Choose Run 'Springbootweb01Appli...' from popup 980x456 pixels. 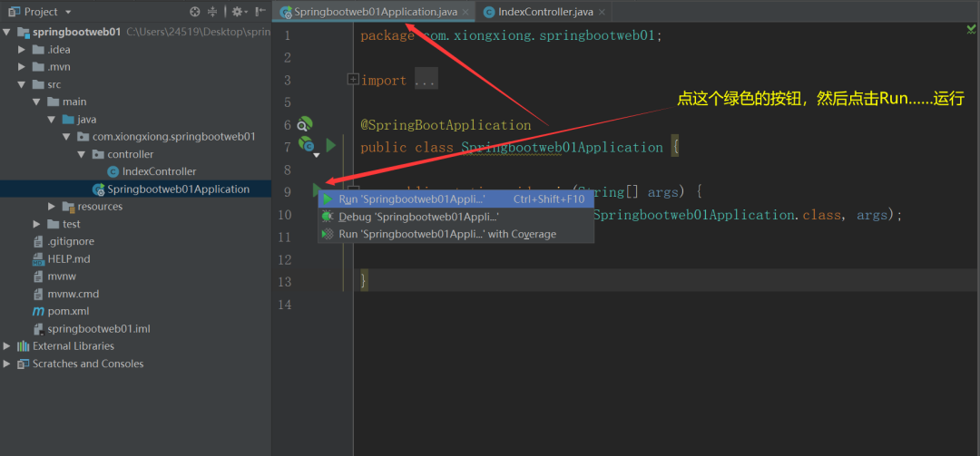[x=456, y=199]
